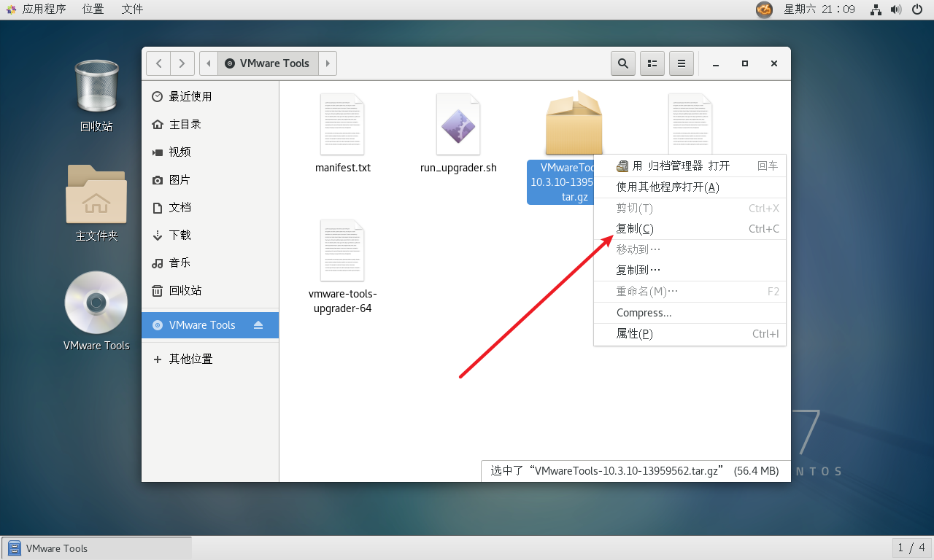Switch to list view layout icon

click(652, 63)
